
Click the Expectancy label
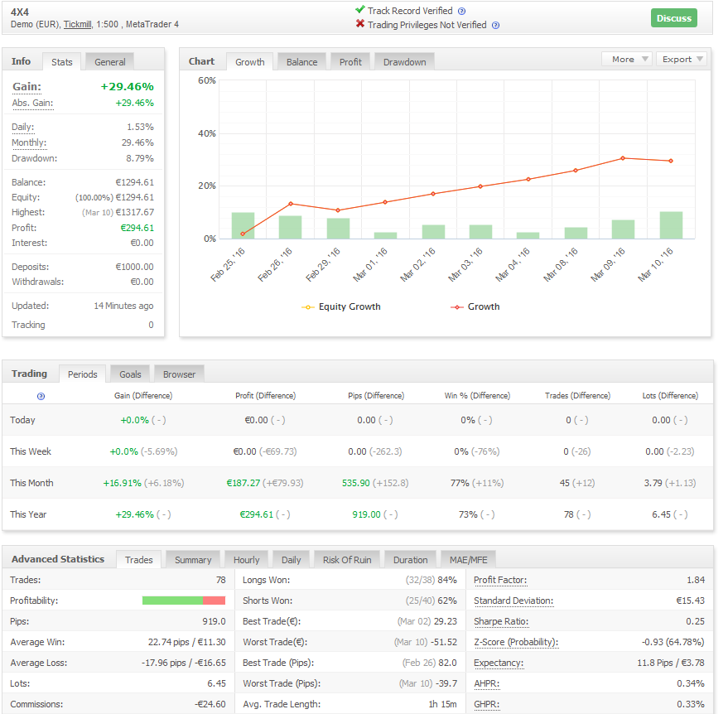tap(499, 663)
